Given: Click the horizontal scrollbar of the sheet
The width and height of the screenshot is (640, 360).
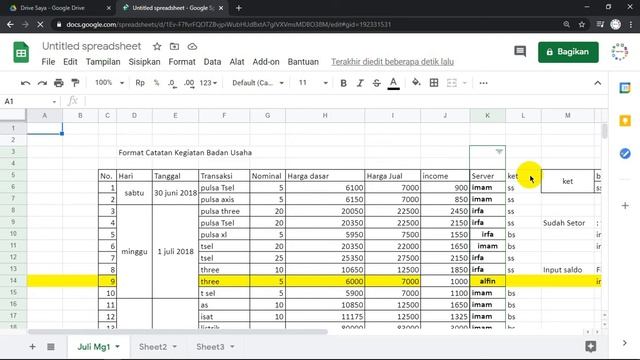Looking at the screenshot, I should (177, 332).
